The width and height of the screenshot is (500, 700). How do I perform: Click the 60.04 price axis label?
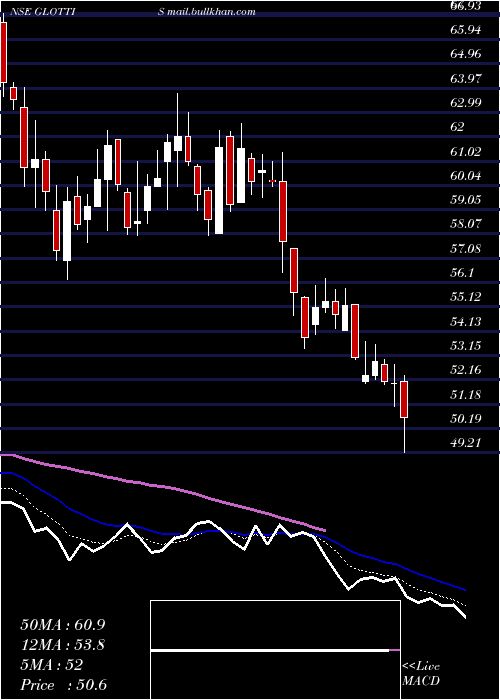[466, 175]
